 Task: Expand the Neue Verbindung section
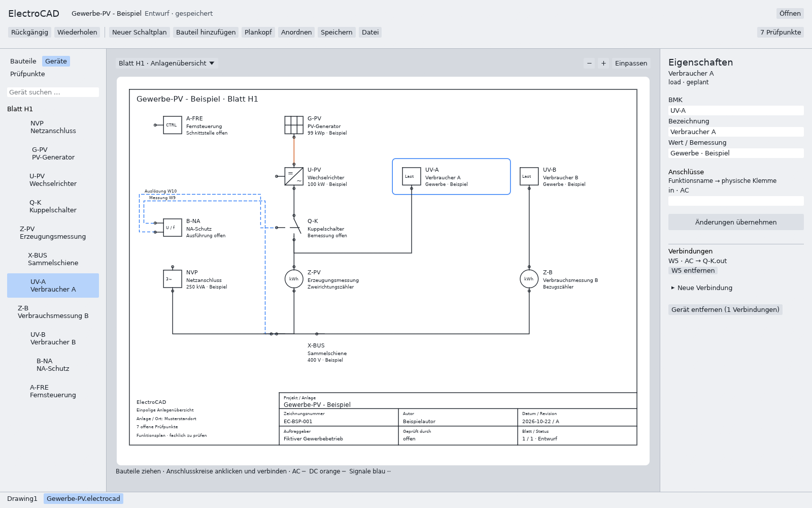pos(702,288)
